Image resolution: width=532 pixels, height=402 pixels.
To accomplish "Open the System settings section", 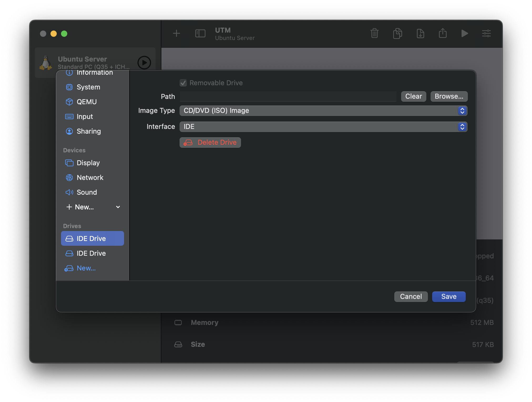I will tap(92, 87).
